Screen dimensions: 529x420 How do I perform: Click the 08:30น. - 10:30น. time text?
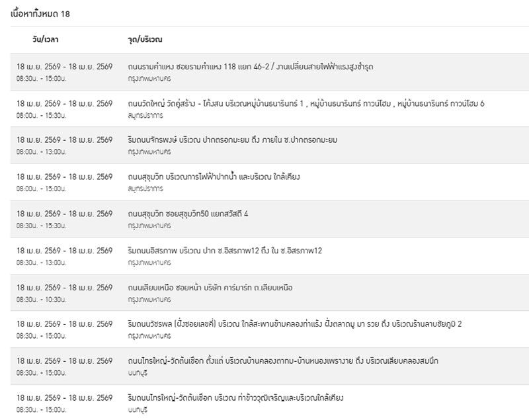coord(41,299)
